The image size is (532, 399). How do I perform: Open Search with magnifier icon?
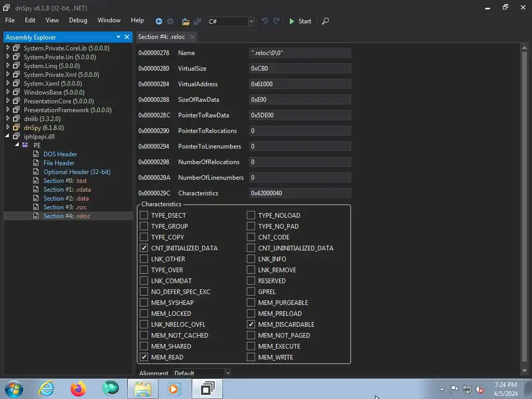coord(325,21)
